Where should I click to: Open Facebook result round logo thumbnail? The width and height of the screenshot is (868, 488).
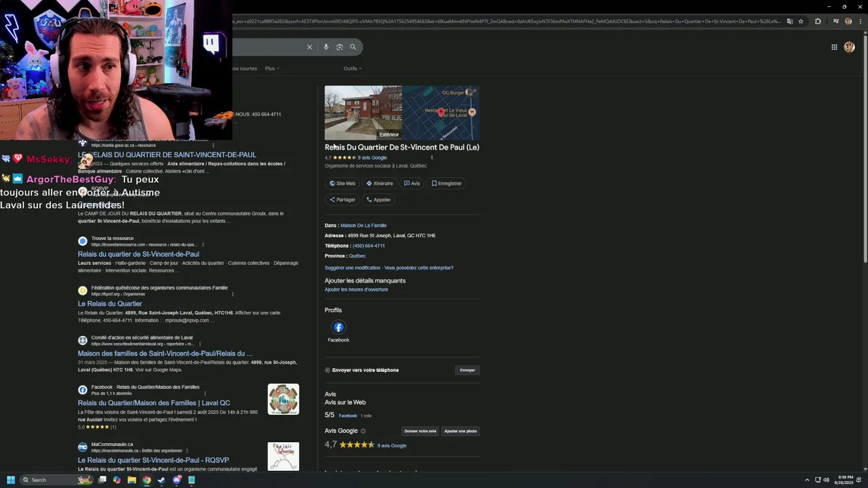[283, 399]
